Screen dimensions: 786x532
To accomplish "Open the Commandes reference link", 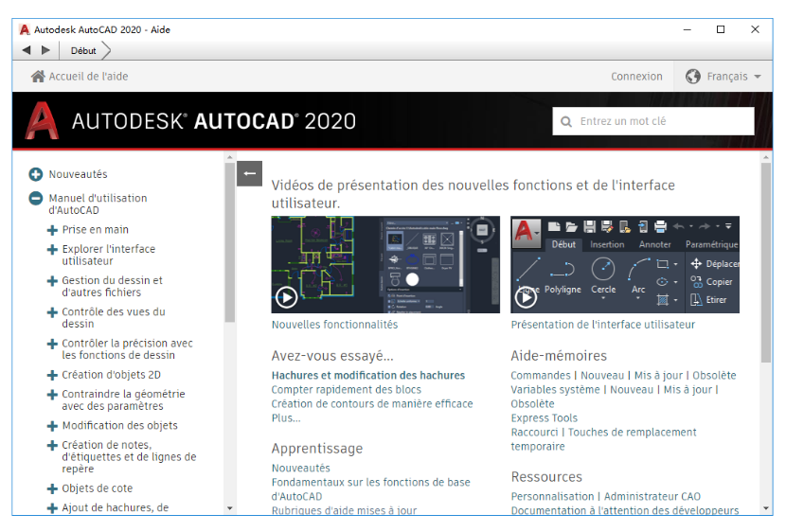I will pyautogui.click(x=541, y=375).
